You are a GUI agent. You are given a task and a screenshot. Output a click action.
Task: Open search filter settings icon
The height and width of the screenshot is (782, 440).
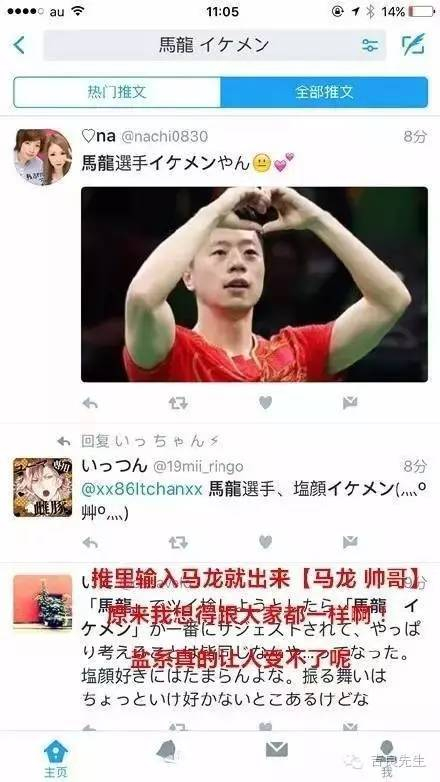coord(370,45)
